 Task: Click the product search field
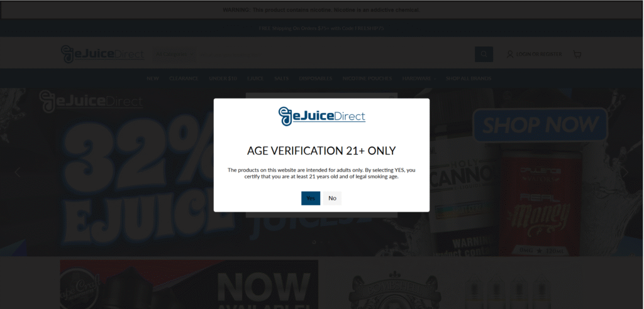pos(335,54)
